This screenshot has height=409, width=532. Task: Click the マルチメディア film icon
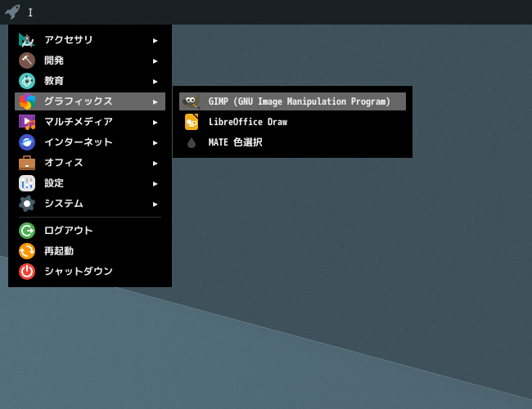point(27,122)
